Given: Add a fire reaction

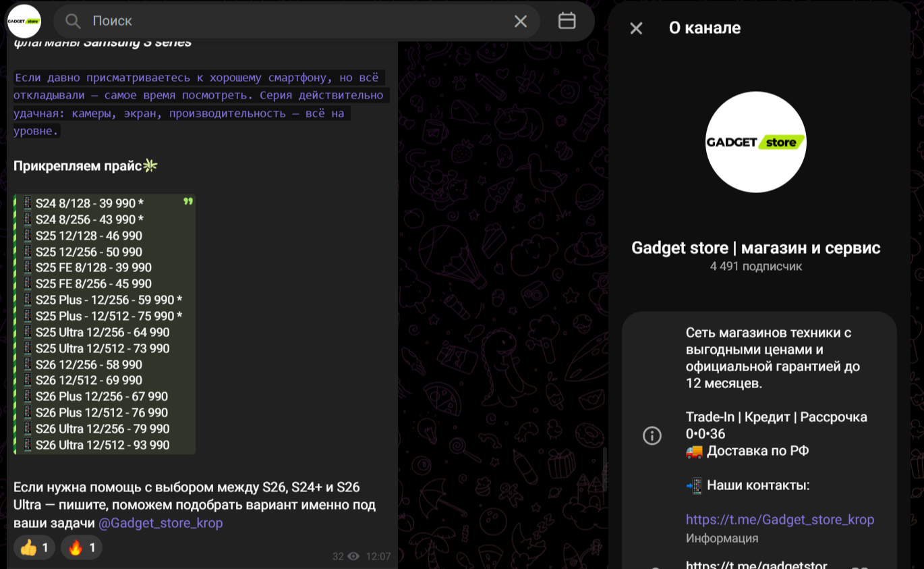Looking at the screenshot, I should click(x=82, y=547).
